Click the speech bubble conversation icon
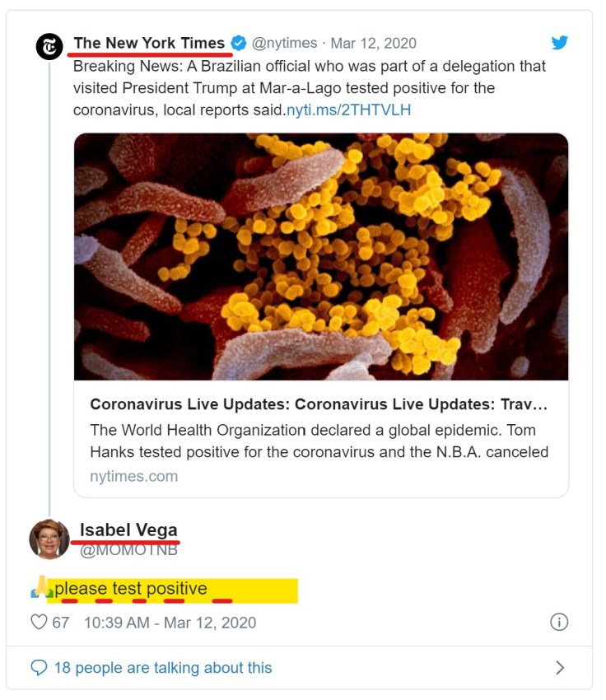Screen dimensions: 606x700 click(x=39, y=668)
